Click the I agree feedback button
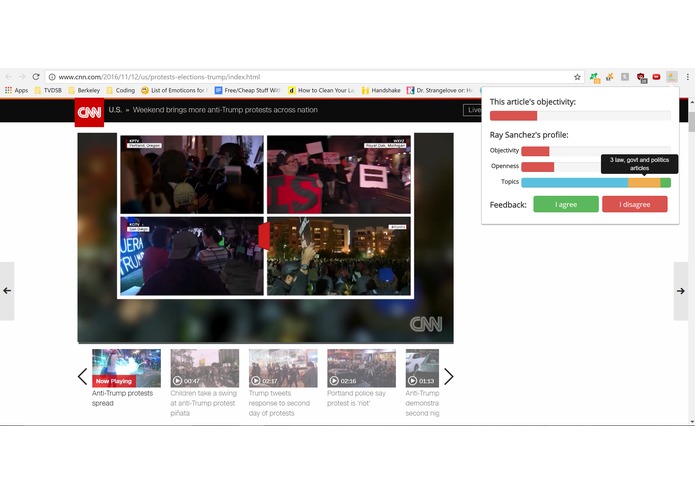This screenshot has width=695, height=494. 566,204
